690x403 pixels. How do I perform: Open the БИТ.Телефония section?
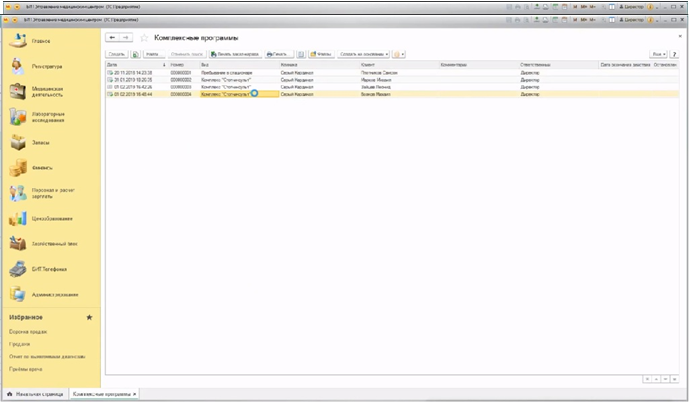pyautogui.click(x=44, y=269)
